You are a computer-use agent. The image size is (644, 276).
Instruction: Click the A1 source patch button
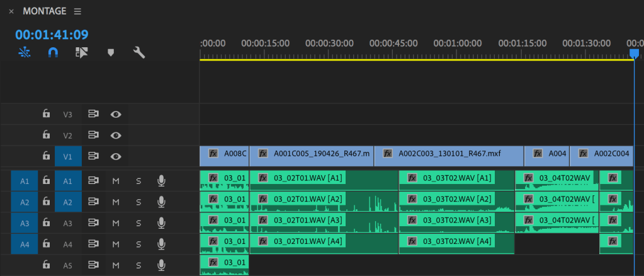click(x=25, y=181)
